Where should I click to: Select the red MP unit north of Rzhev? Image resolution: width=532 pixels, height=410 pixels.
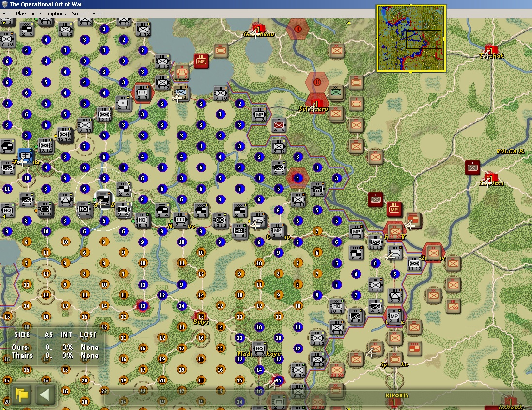pos(394,209)
